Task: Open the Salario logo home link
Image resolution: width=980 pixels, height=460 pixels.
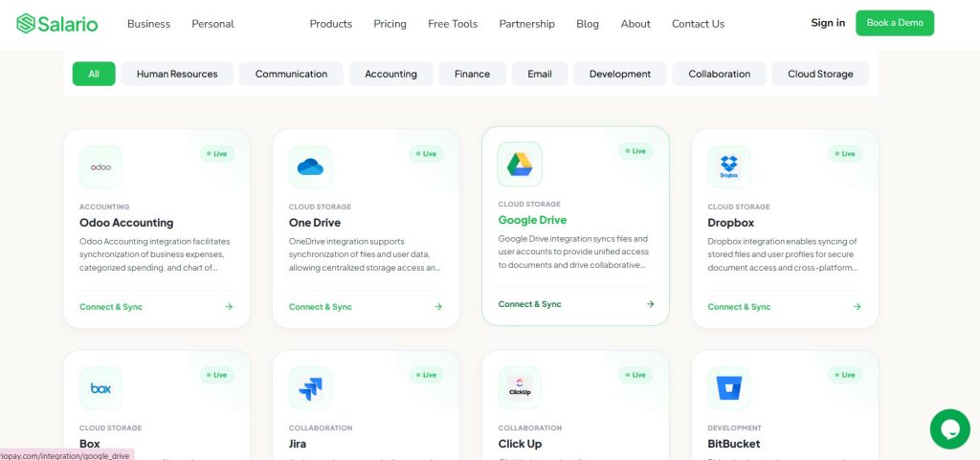Action: [x=56, y=24]
